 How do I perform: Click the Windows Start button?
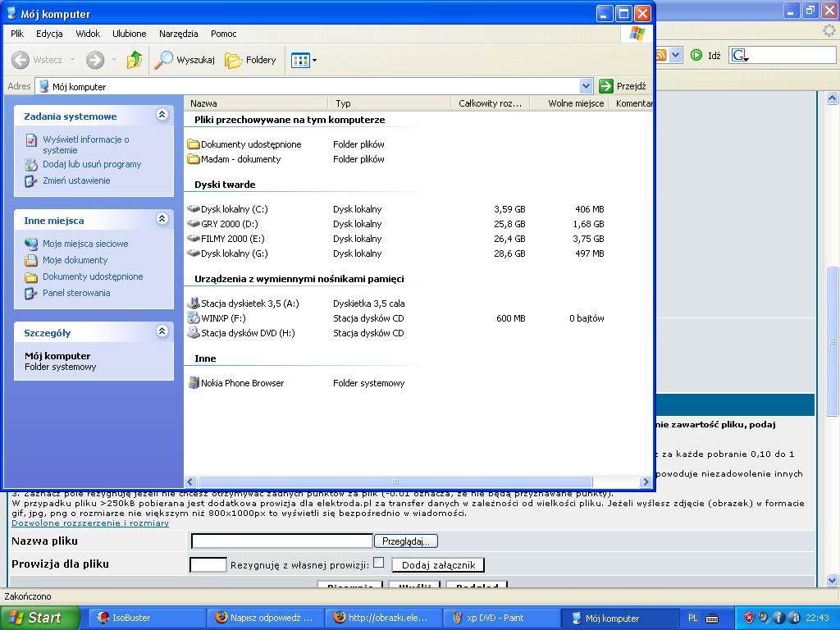[39, 618]
